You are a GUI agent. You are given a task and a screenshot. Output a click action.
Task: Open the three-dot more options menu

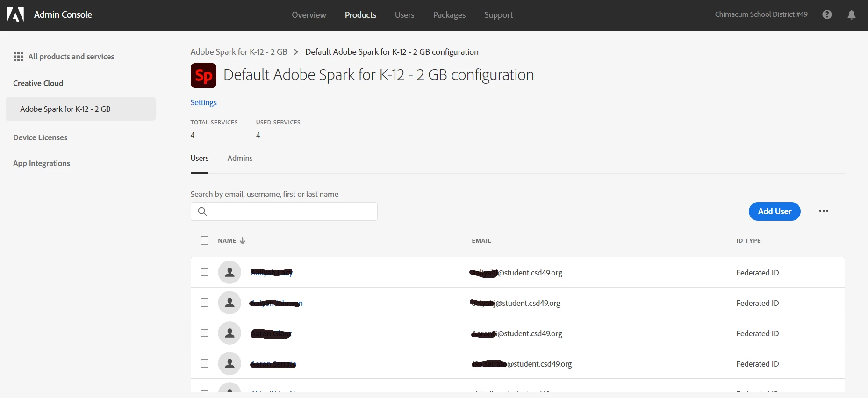824,211
